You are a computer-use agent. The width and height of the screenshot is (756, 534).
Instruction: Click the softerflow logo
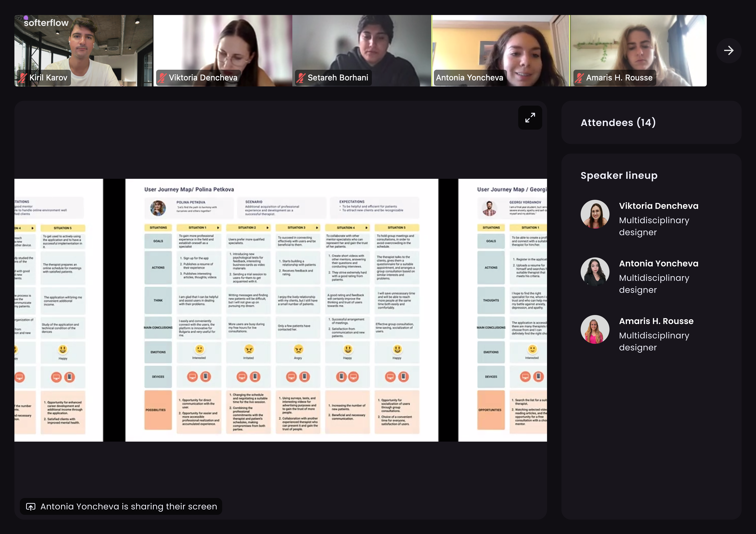pos(46,22)
